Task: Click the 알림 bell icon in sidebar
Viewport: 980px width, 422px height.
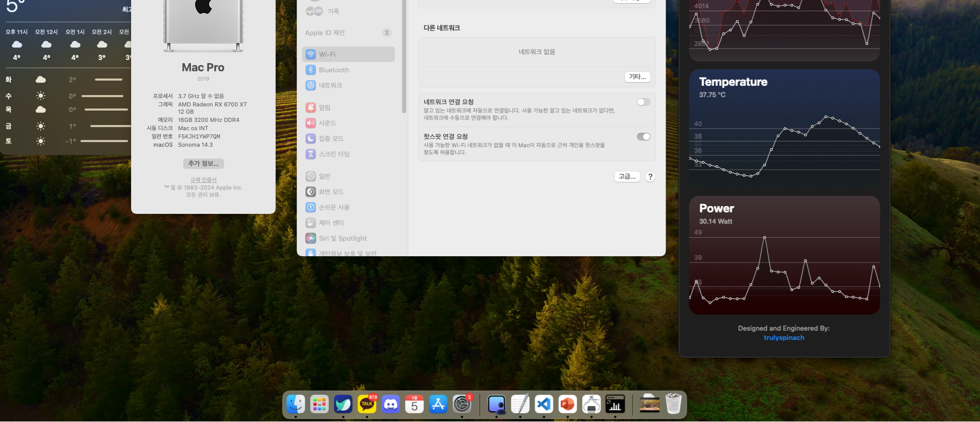Action: pyautogui.click(x=311, y=107)
